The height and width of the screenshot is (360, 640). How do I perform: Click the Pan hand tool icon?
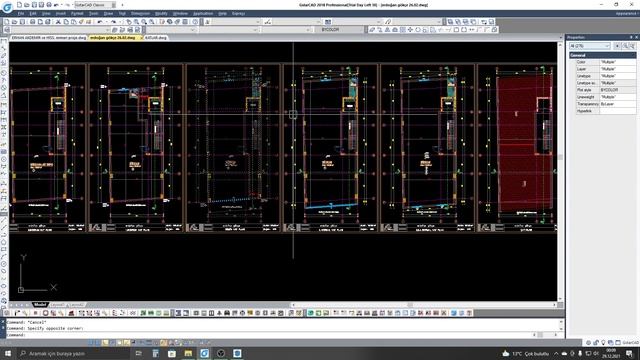(129, 22)
